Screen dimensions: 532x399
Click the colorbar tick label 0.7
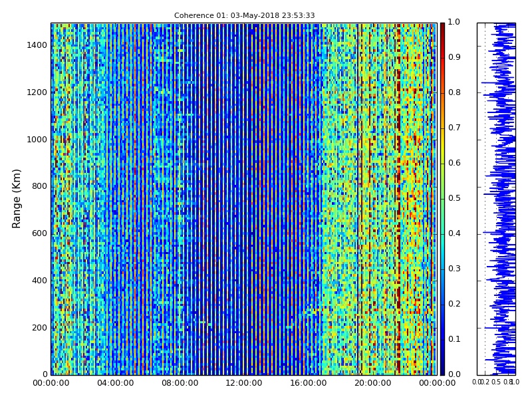point(454,128)
